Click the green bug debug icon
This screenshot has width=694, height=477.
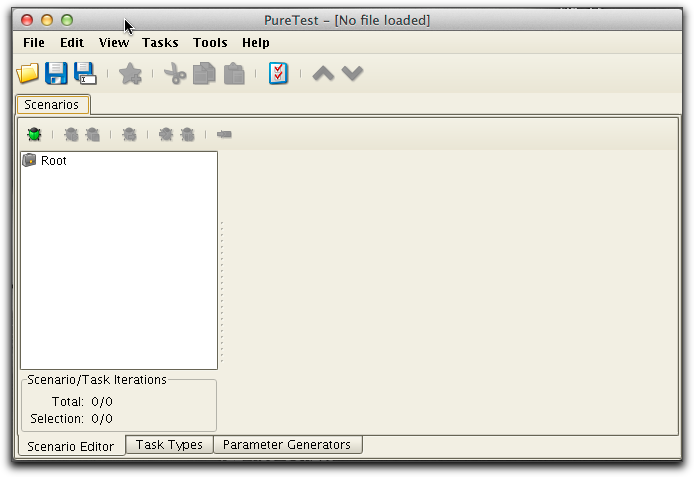34,134
